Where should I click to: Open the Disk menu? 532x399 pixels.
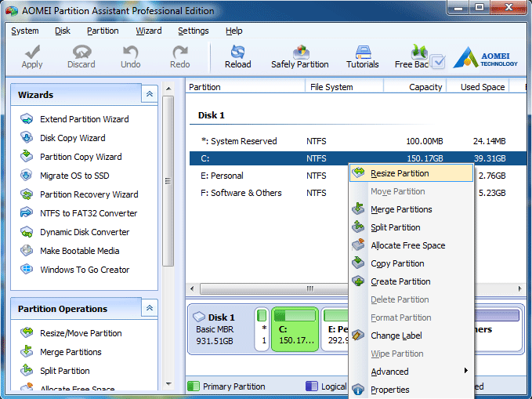pyautogui.click(x=63, y=31)
